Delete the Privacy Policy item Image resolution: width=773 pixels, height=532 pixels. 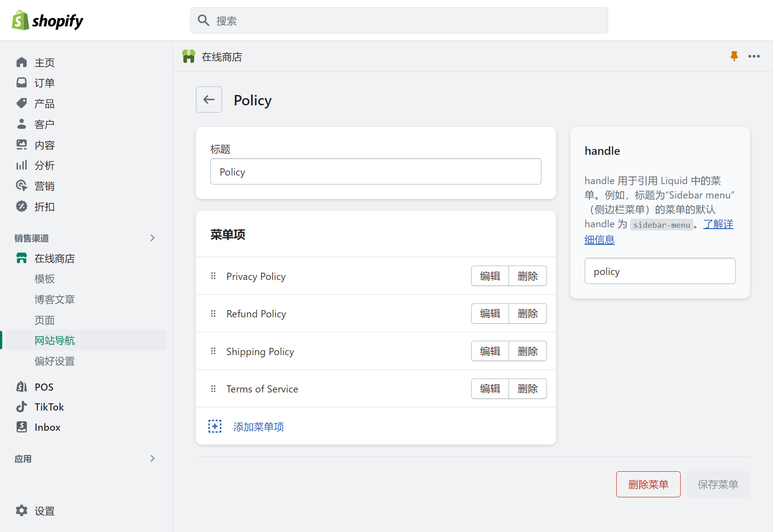point(527,276)
